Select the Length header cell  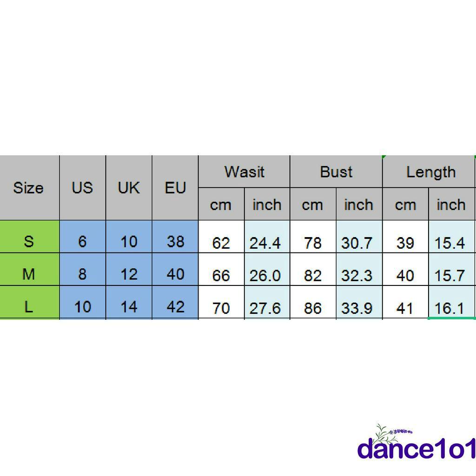click(430, 172)
